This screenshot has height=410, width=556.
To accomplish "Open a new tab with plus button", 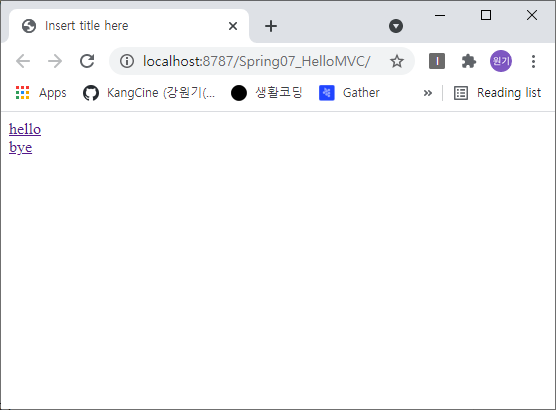I will point(271,26).
